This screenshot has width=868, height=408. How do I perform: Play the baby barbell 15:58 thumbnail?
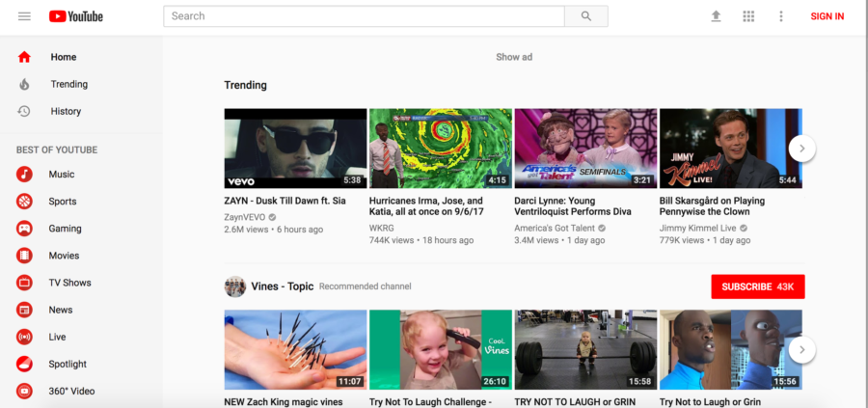(x=585, y=350)
